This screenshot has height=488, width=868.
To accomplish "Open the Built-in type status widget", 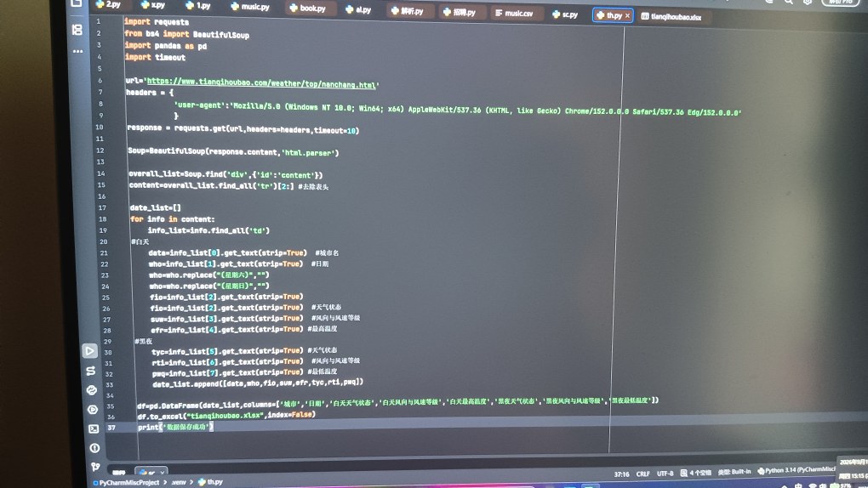I will (734, 472).
